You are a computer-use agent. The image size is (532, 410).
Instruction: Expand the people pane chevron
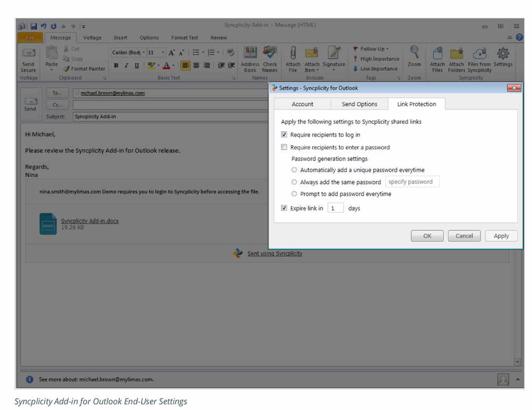[x=518, y=379]
